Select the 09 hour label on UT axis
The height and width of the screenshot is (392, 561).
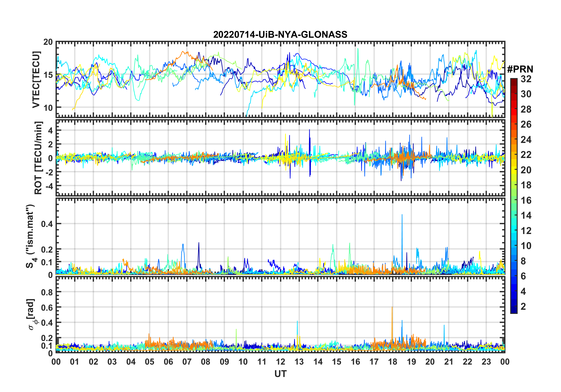(224, 362)
